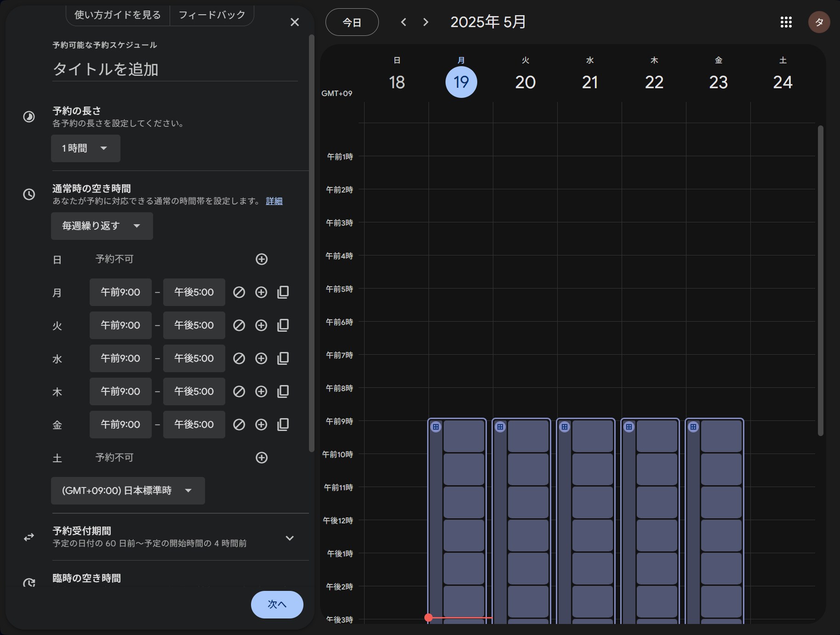Open the 1時間 appointment length dropdown
The width and height of the screenshot is (840, 635).
point(86,148)
